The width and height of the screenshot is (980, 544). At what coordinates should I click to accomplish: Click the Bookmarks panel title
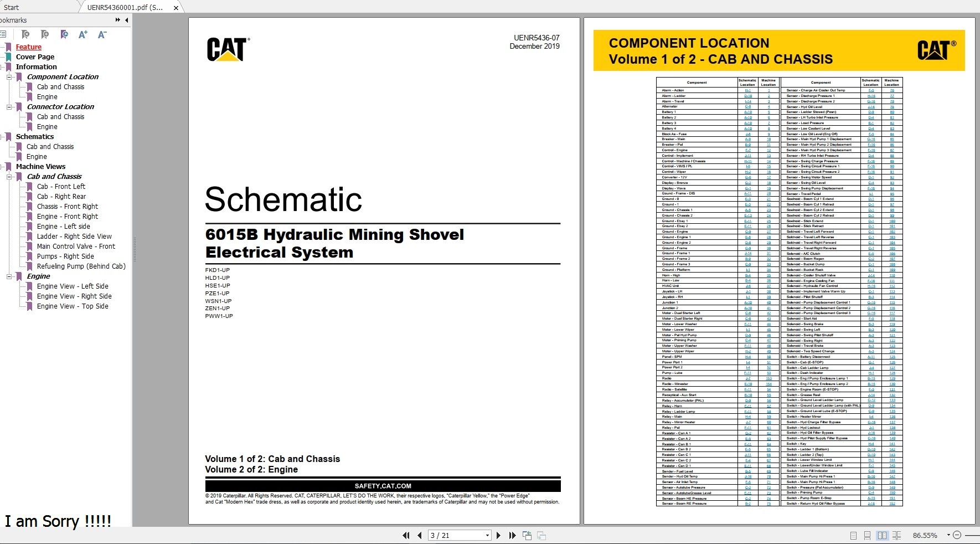(x=13, y=20)
